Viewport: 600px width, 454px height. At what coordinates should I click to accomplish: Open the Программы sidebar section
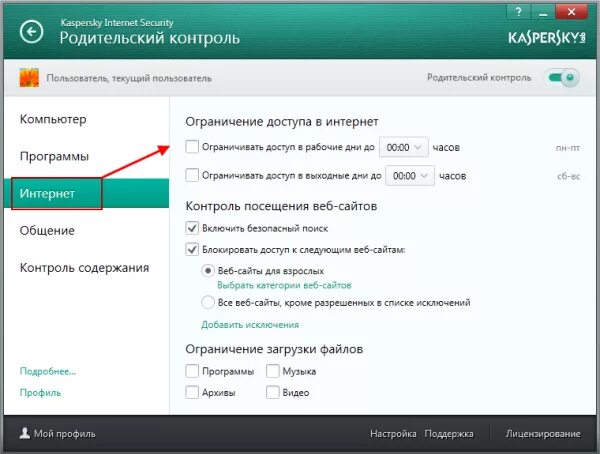54,156
